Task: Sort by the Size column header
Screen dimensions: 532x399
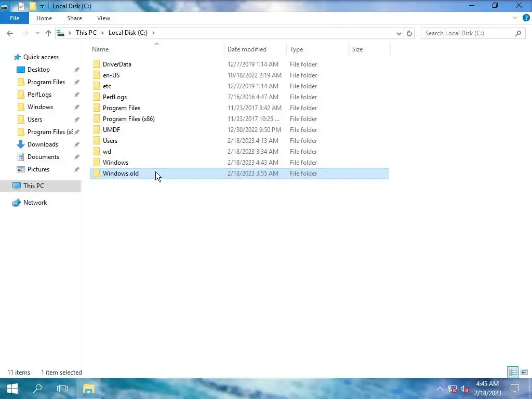Action: pos(357,49)
